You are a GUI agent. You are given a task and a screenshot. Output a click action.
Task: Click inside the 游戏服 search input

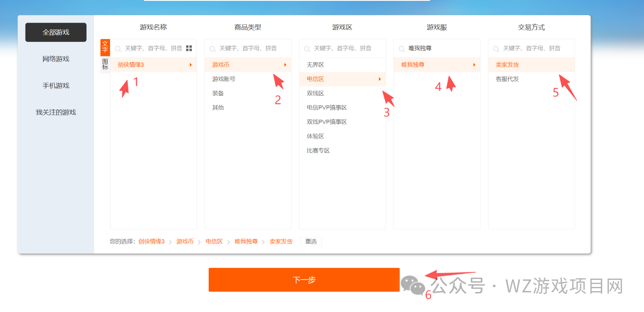pyautogui.click(x=439, y=48)
